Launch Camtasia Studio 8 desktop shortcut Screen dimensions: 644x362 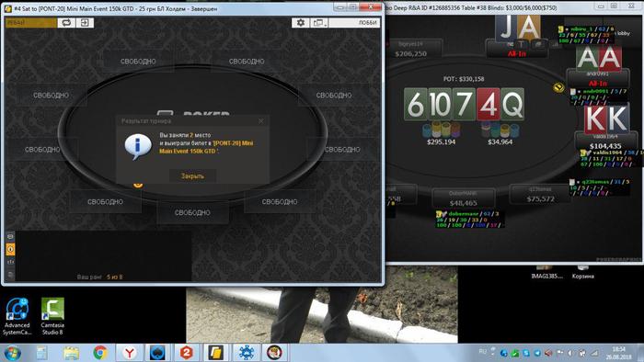(52, 316)
